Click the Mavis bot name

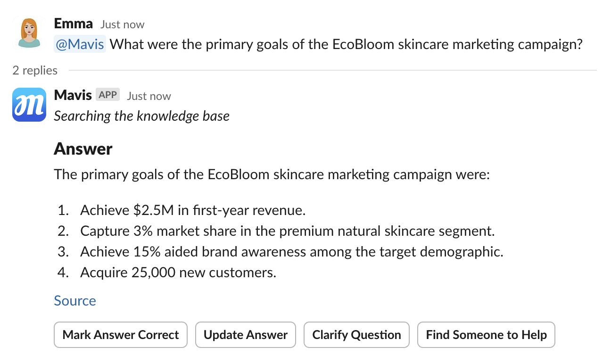pos(73,95)
